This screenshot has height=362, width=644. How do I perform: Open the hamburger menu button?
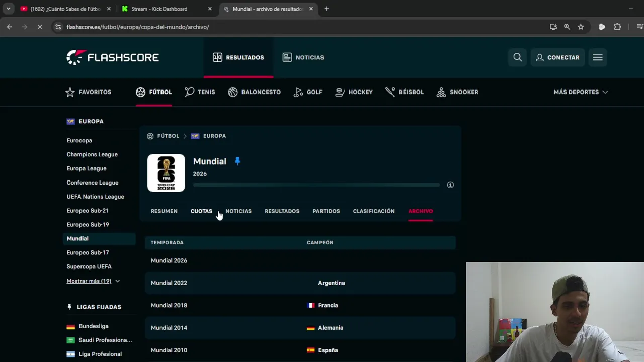[x=598, y=57]
